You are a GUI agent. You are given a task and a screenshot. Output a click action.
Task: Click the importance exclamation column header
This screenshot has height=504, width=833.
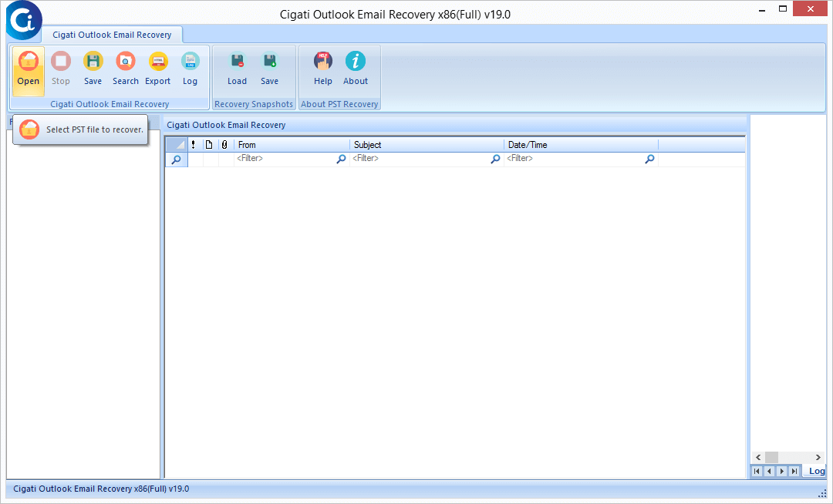pos(194,145)
